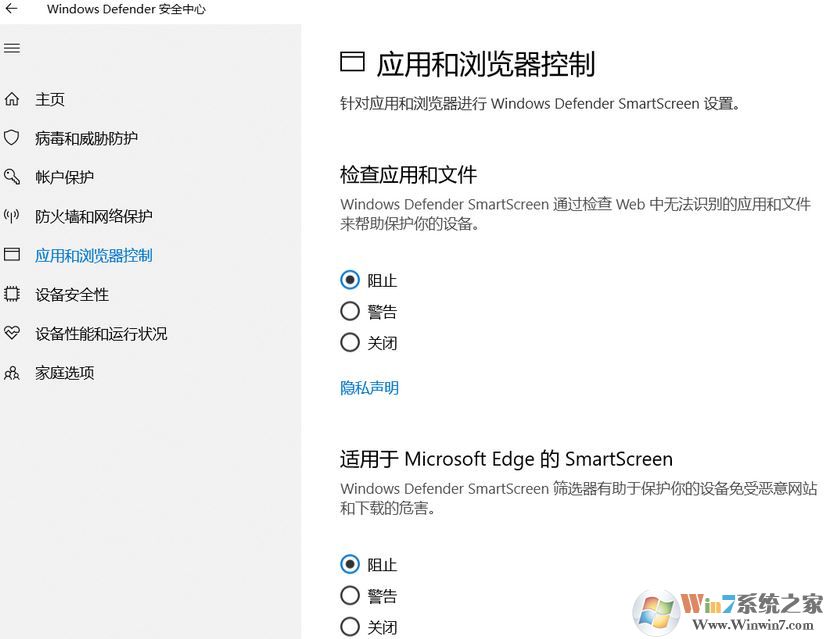The height and width of the screenshot is (639, 830).
Task: Select 关闭 for Microsoft Edge SmartScreen
Action: [350, 627]
